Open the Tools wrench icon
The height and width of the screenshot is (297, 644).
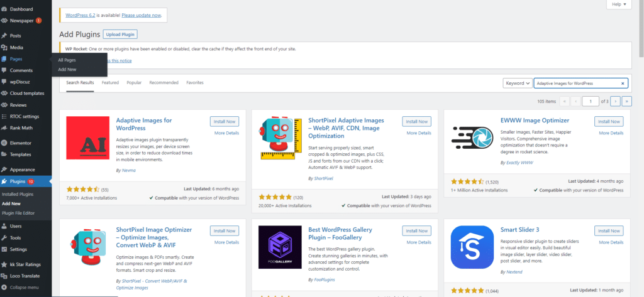(4, 237)
